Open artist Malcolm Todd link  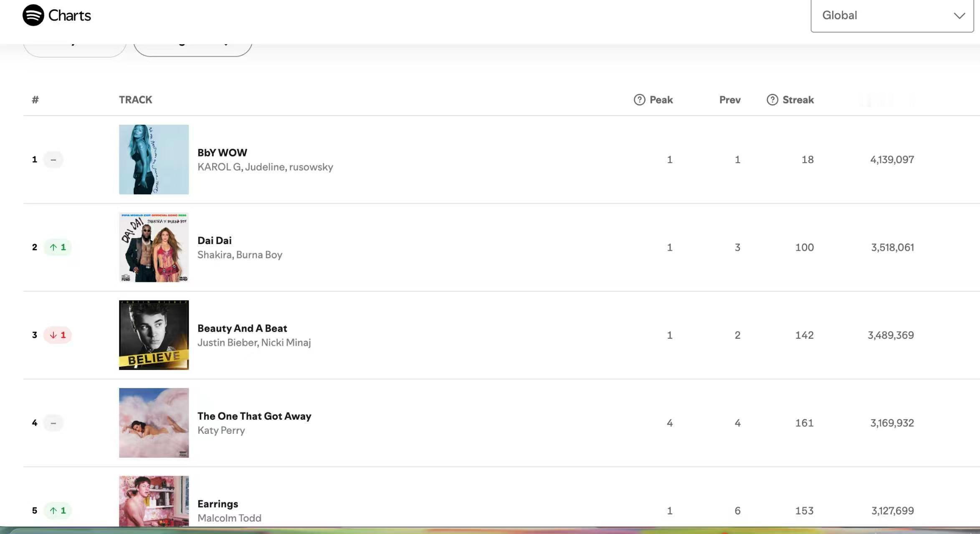229,518
